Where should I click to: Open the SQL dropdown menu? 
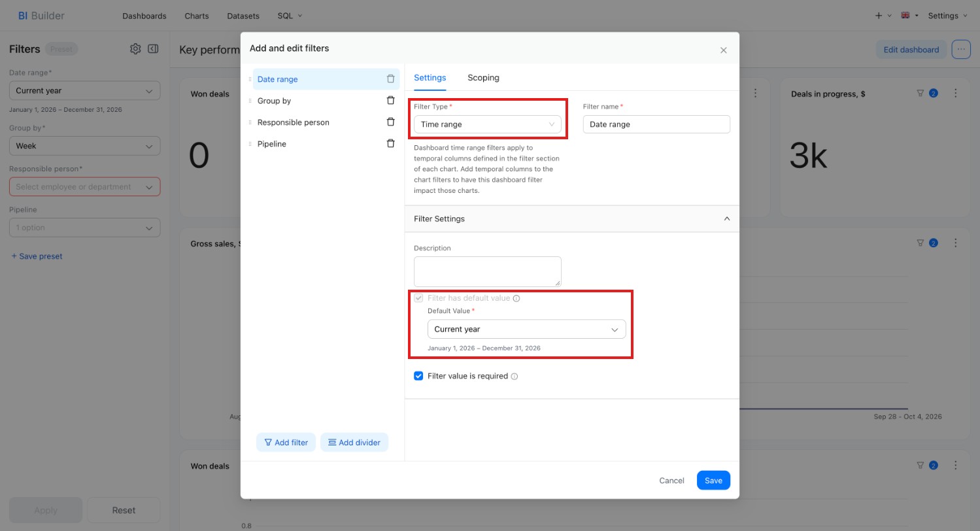click(x=290, y=16)
